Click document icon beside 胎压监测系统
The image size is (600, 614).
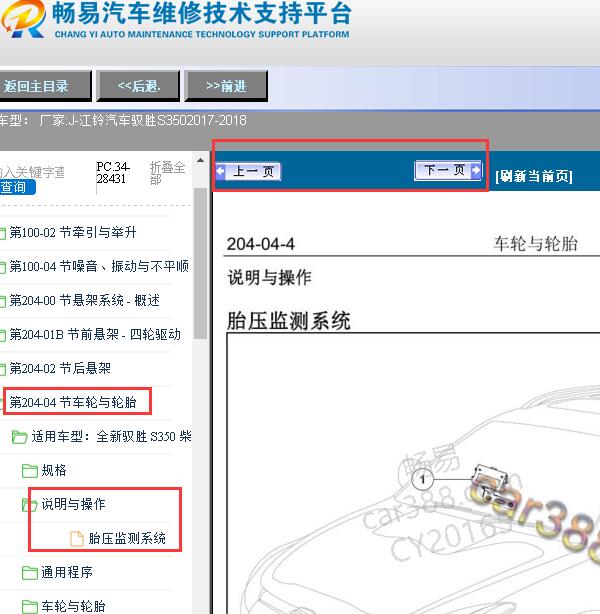tap(77, 538)
